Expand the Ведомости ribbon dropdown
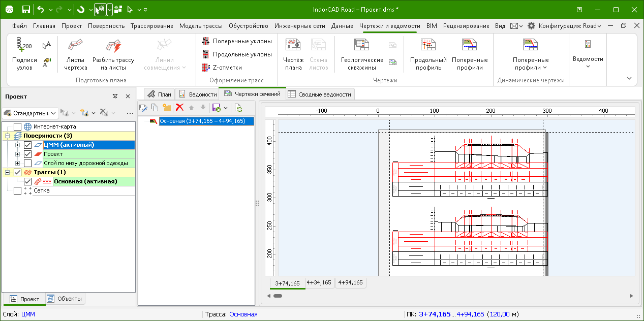 [x=588, y=56]
